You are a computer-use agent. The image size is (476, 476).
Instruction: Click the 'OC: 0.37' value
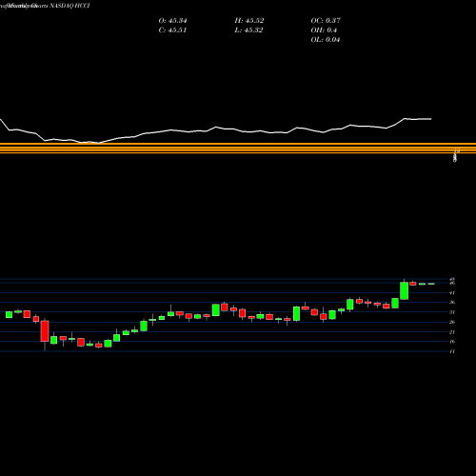326,21
